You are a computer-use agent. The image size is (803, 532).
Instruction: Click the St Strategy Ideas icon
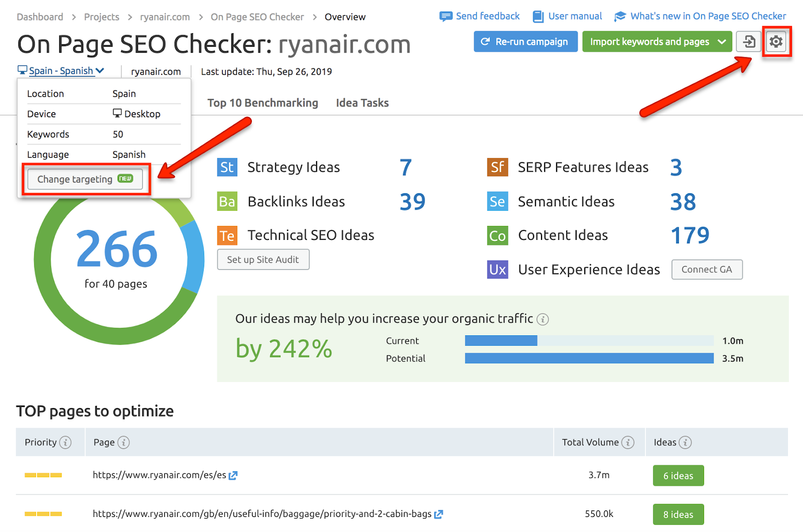227,167
